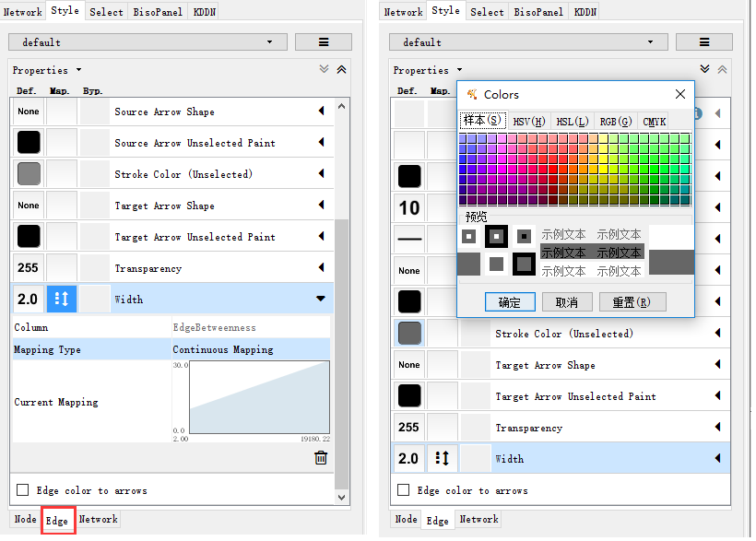Image resolution: width=756 pixels, height=541 pixels.
Task: Switch to Select tab in left panel
Action: pyautogui.click(x=107, y=12)
